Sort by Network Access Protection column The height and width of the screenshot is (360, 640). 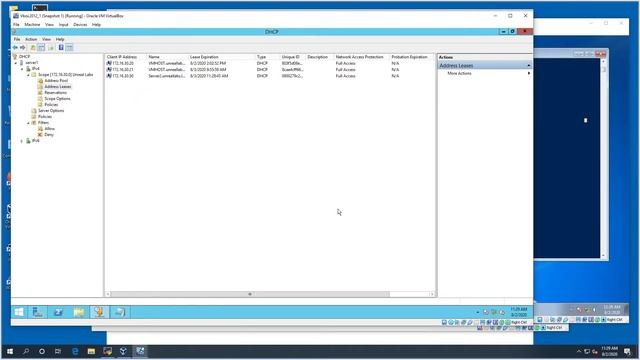pyautogui.click(x=362, y=57)
